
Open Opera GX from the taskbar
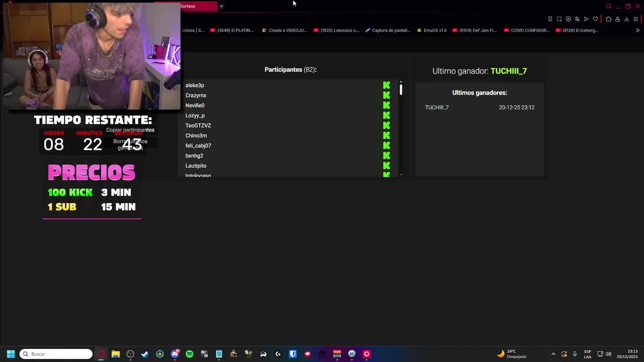coord(101,354)
